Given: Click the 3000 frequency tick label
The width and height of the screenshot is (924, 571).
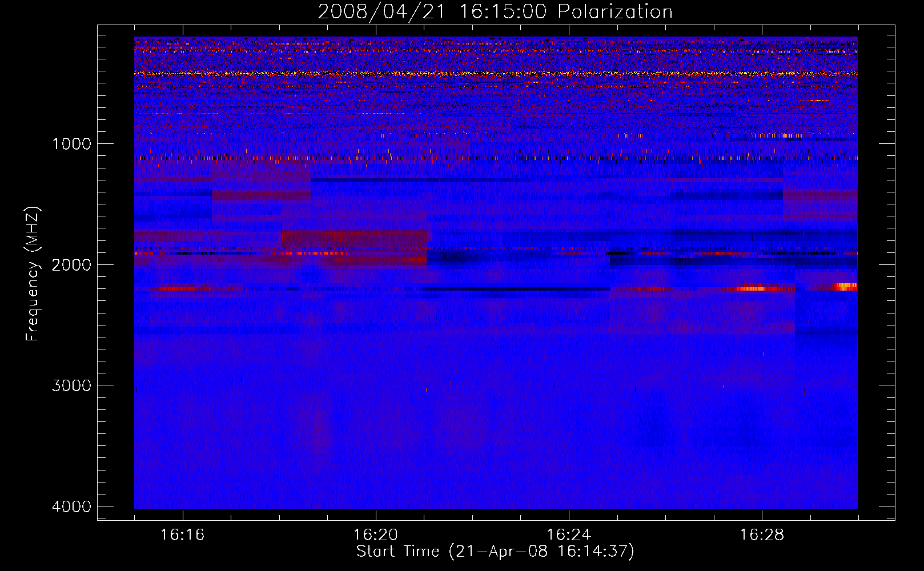Looking at the screenshot, I should 71,385.
